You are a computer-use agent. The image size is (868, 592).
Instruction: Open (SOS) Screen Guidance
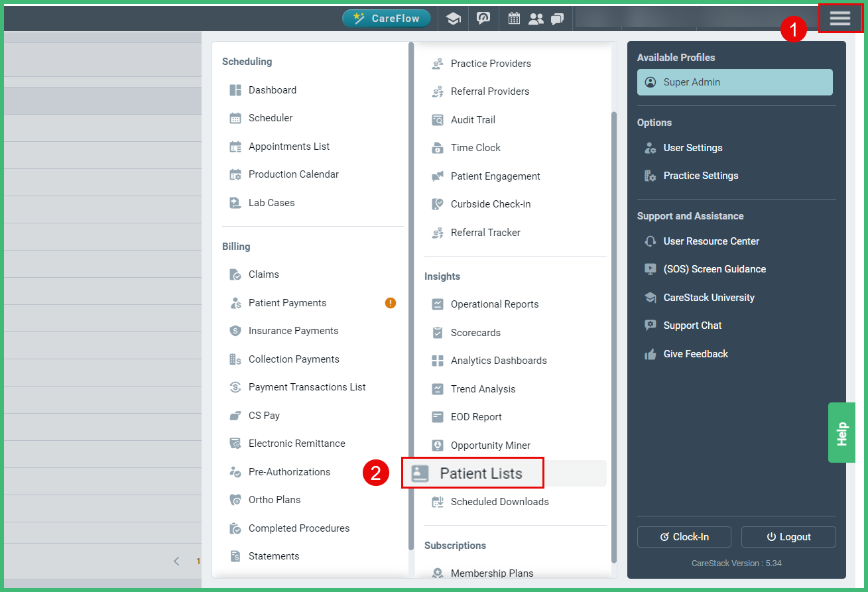point(714,269)
